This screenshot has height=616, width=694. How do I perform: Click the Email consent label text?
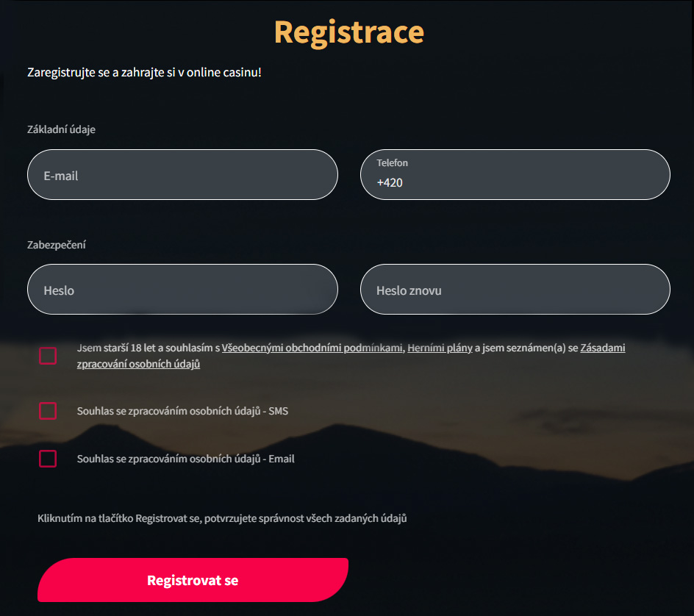tap(185, 459)
